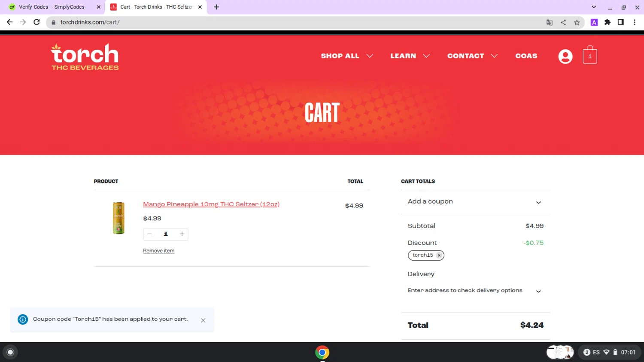644x362 pixels.
Task: Select the Cart - Torch Drinks tab
Action: coord(155,7)
